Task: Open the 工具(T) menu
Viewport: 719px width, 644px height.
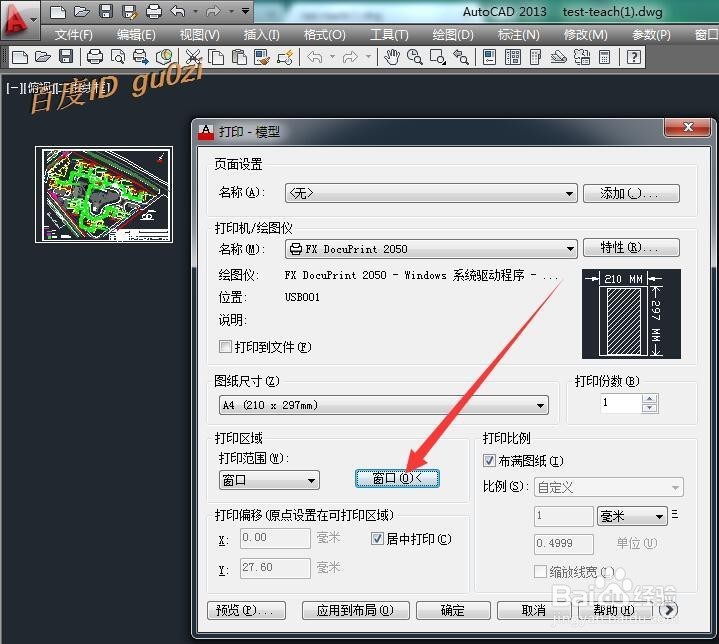Action: coord(389,35)
